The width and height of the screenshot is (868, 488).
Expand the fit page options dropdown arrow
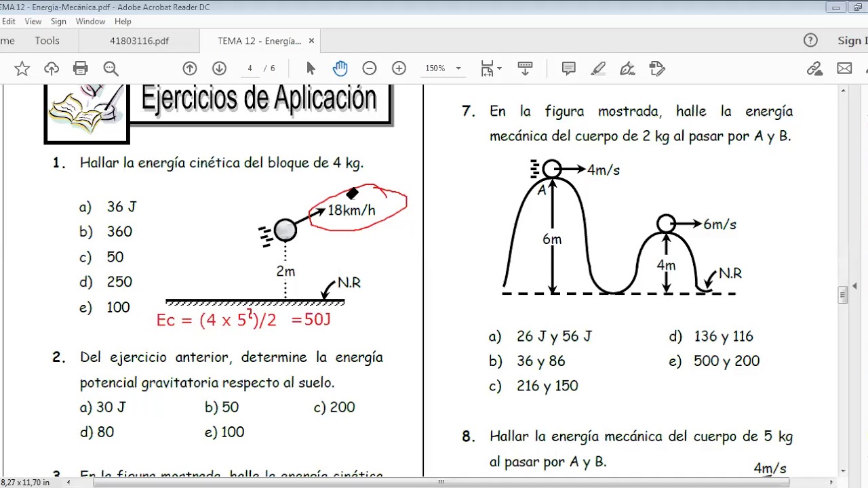[499, 68]
